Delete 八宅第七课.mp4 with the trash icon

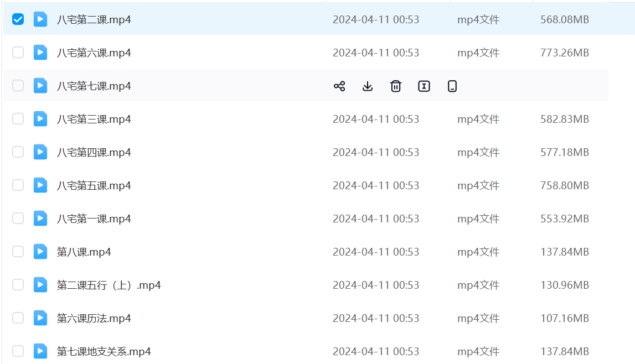click(396, 86)
